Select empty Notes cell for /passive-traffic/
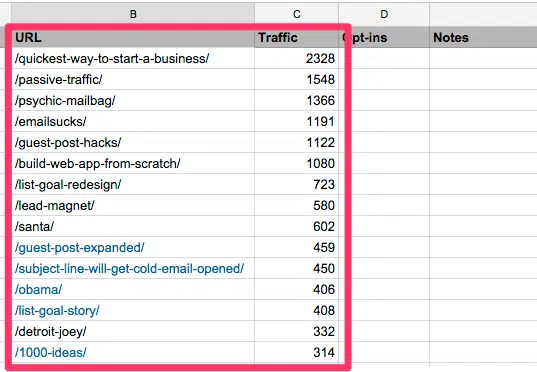This screenshot has width=537, height=372. [x=483, y=79]
